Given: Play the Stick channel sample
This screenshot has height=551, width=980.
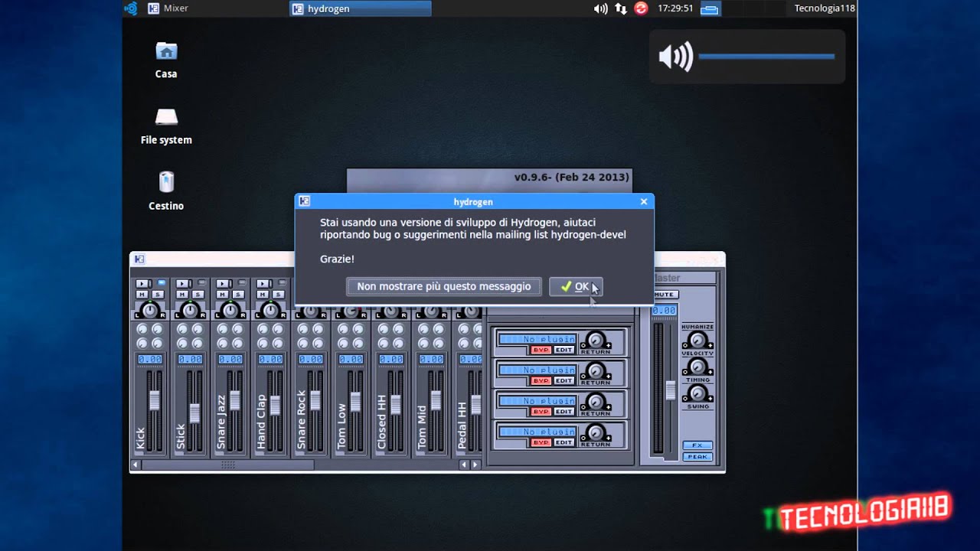Looking at the screenshot, I should pos(182,284).
